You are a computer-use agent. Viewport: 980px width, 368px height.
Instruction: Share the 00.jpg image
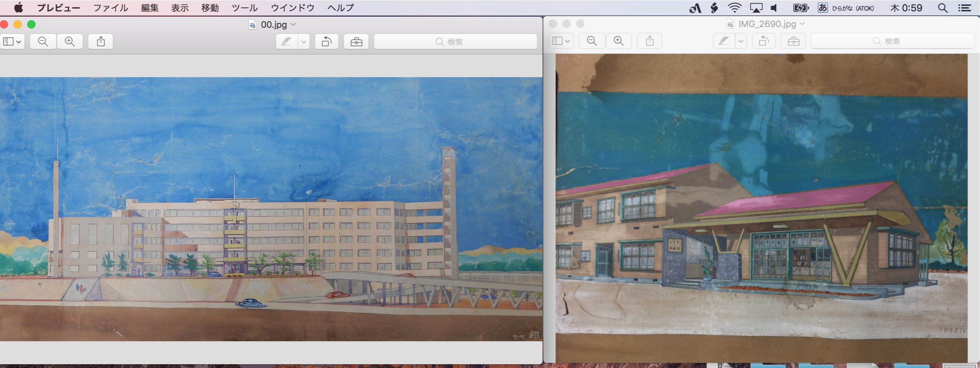100,41
